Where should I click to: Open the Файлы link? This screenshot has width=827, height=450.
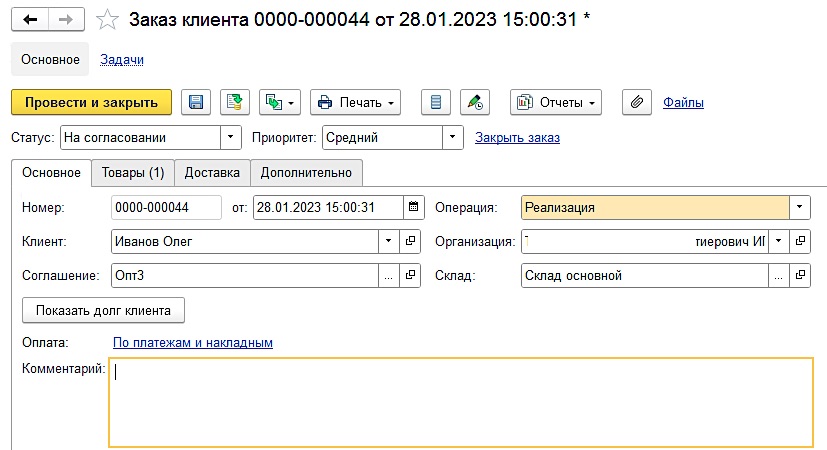pyautogui.click(x=683, y=102)
